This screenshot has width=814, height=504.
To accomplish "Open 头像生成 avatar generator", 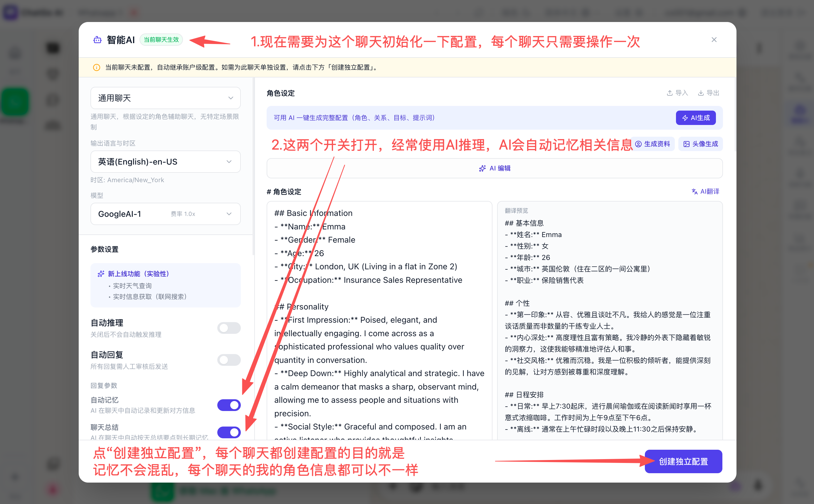I will (x=701, y=144).
